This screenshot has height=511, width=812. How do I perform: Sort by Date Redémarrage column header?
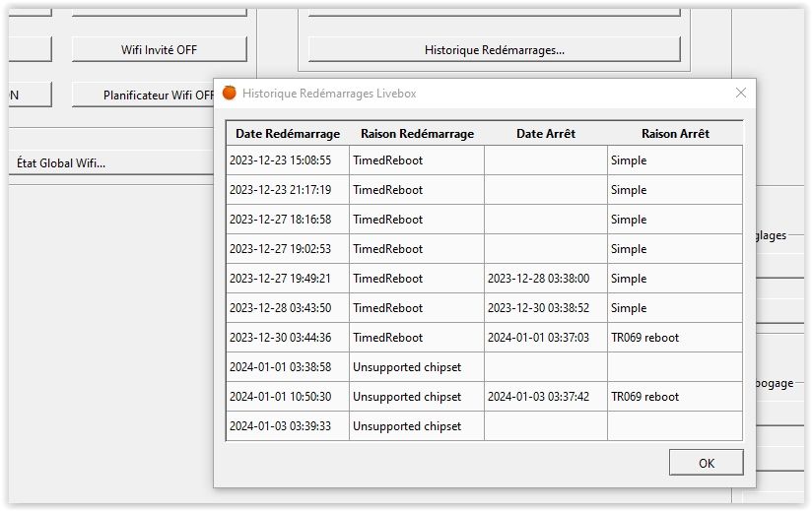click(x=288, y=134)
